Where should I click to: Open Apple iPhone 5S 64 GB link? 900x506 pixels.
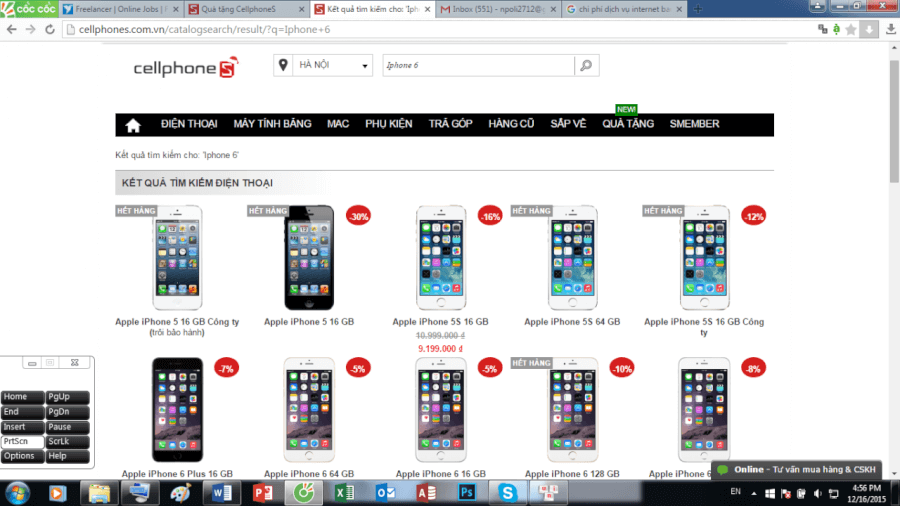(572, 322)
